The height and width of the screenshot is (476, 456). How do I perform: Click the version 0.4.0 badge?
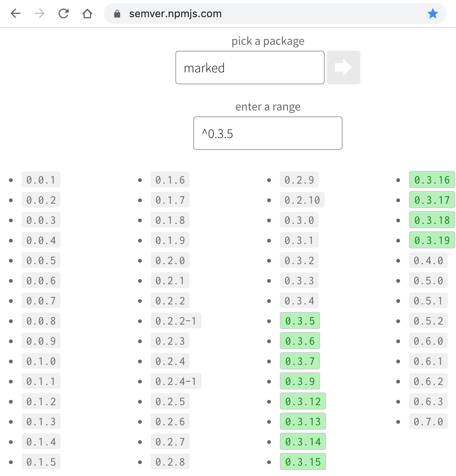tap(428, 260)
